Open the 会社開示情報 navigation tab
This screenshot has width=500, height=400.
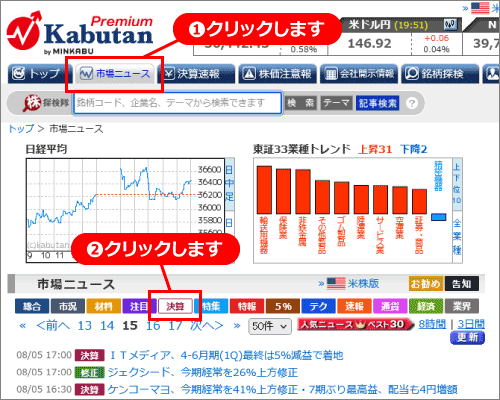click(x=359, y=74)
